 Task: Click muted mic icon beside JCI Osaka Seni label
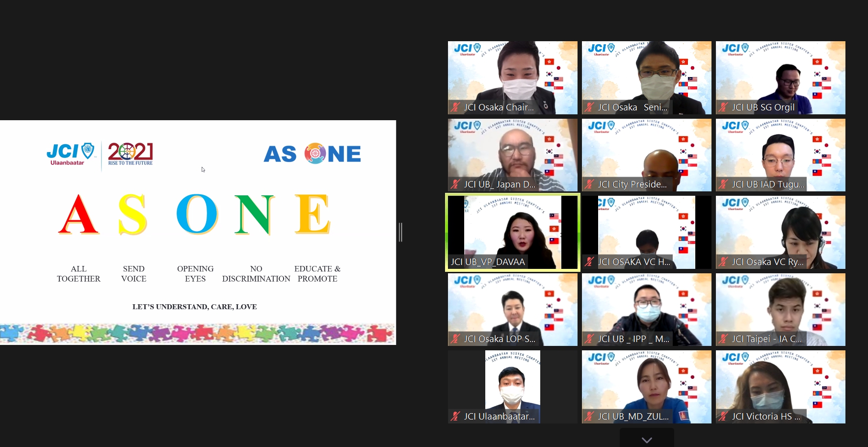click(590, 107)
